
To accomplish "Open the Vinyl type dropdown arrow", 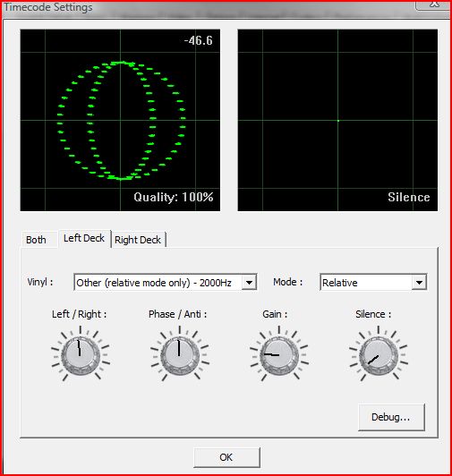I will point(250,283).
